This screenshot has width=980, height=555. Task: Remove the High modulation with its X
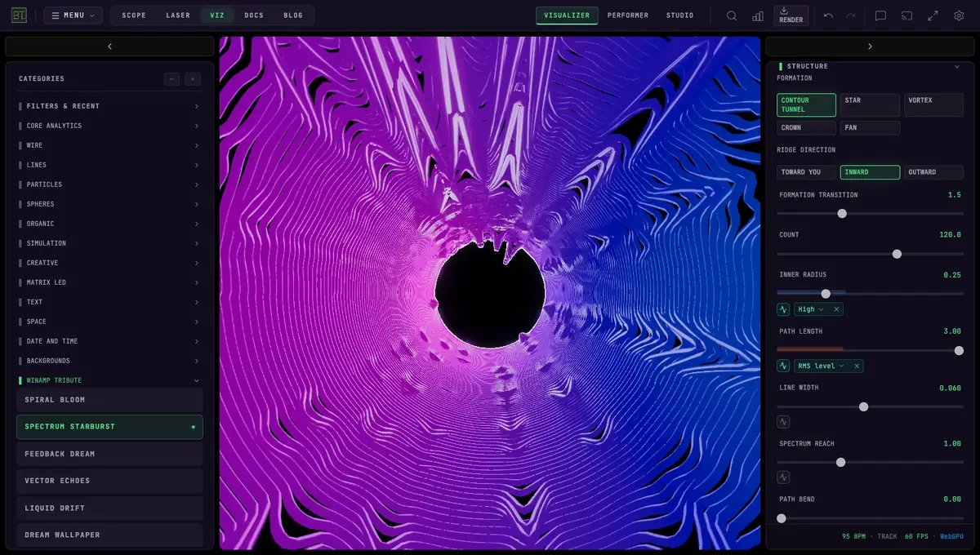click(x=836, y=309)
